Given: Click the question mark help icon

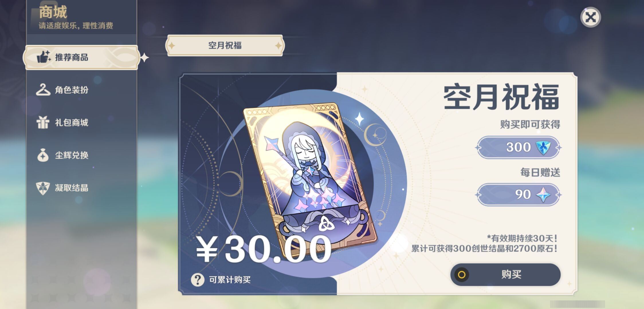Looking at the screenshot, I should click(198, 280).
